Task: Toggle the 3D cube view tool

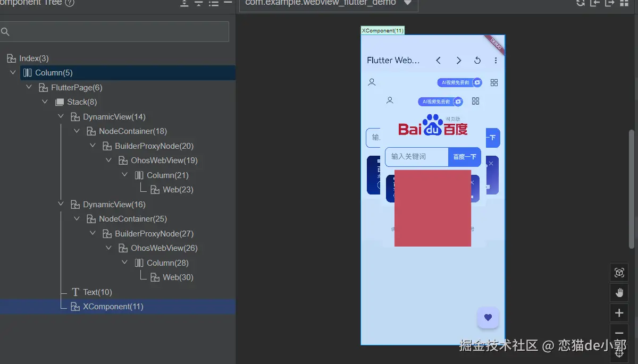Action: pyautogui.click(x=619, y=273)
